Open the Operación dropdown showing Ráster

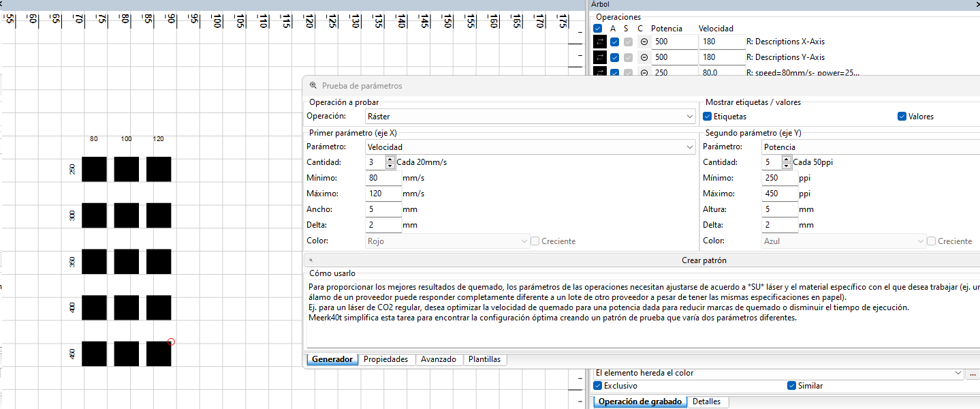[x=531, y=117]
